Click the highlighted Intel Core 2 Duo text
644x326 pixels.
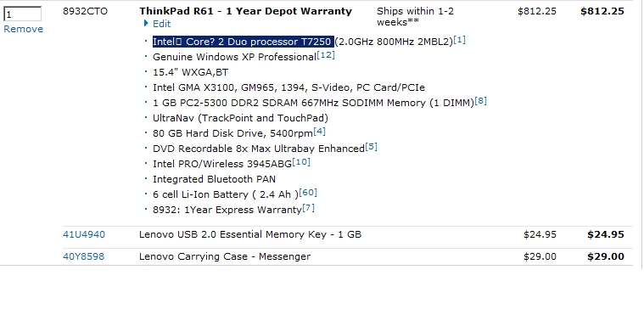tap(244, 42)
